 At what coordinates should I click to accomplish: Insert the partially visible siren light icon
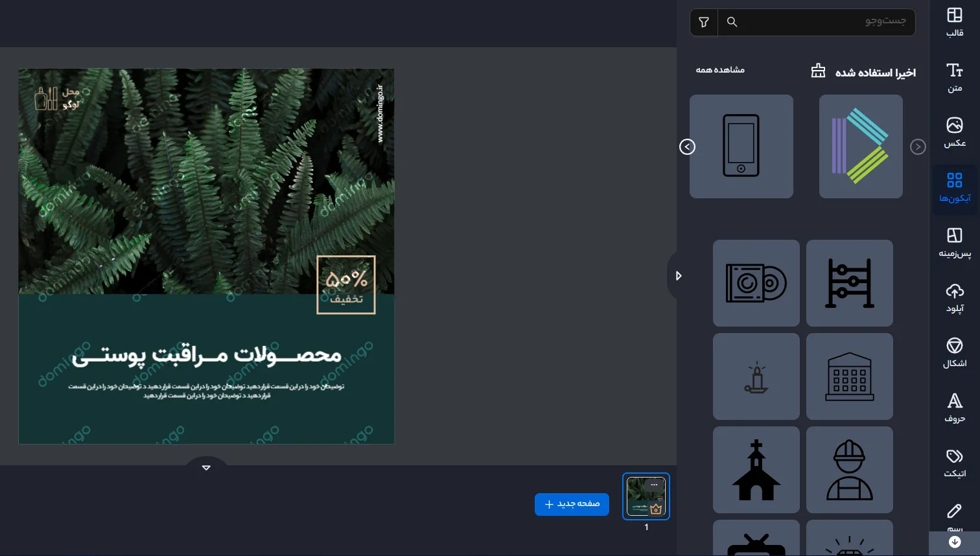[x=850, y=538]
